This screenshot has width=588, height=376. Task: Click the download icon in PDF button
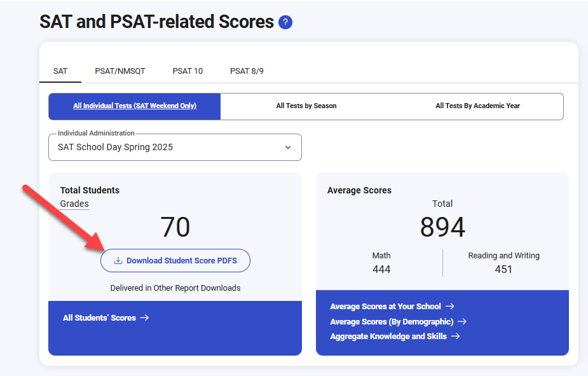point(118,261)
